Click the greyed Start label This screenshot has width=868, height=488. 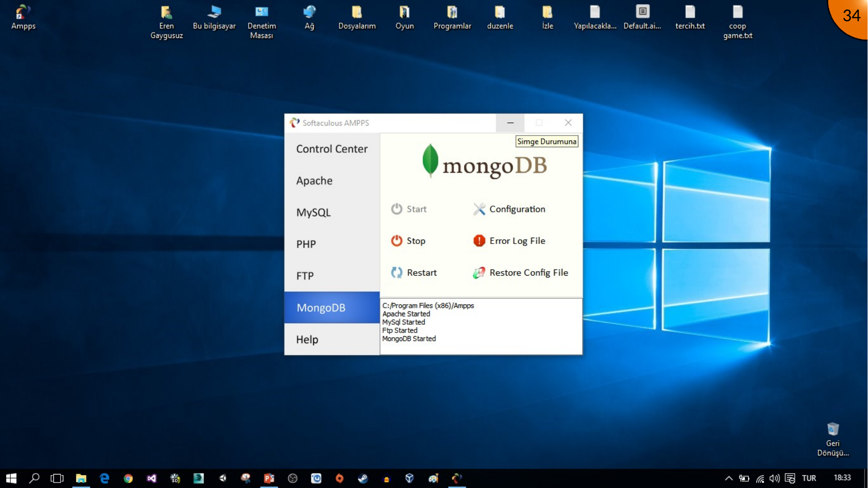[417, 209]
